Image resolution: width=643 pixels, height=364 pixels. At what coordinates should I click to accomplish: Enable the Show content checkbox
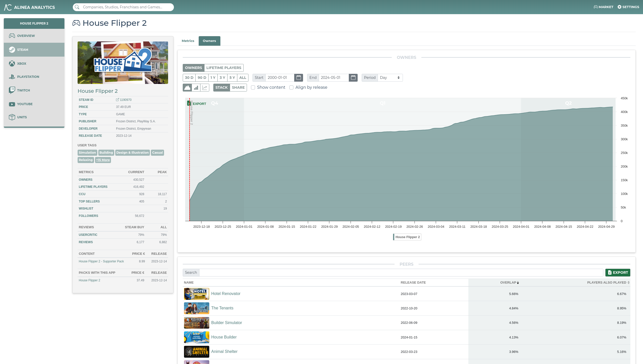[253, 87]
